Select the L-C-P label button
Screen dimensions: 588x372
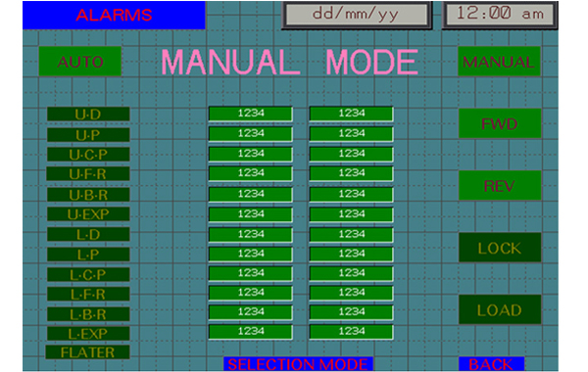88,275
